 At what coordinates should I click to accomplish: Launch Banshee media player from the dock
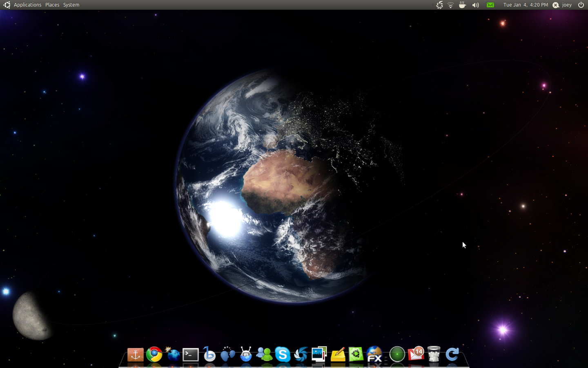[209, 355]
